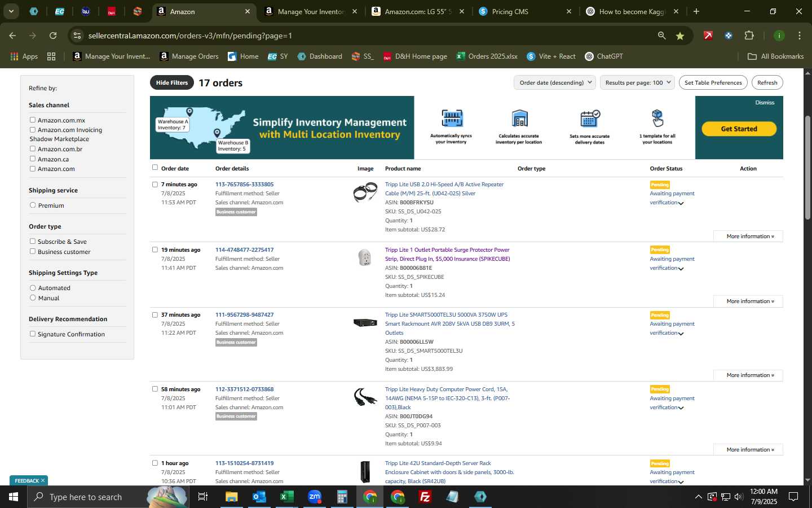The width and height of the screenshot is (812, 508).
Task: Click the green profile avatar icon
Action: tap(779, 36)
